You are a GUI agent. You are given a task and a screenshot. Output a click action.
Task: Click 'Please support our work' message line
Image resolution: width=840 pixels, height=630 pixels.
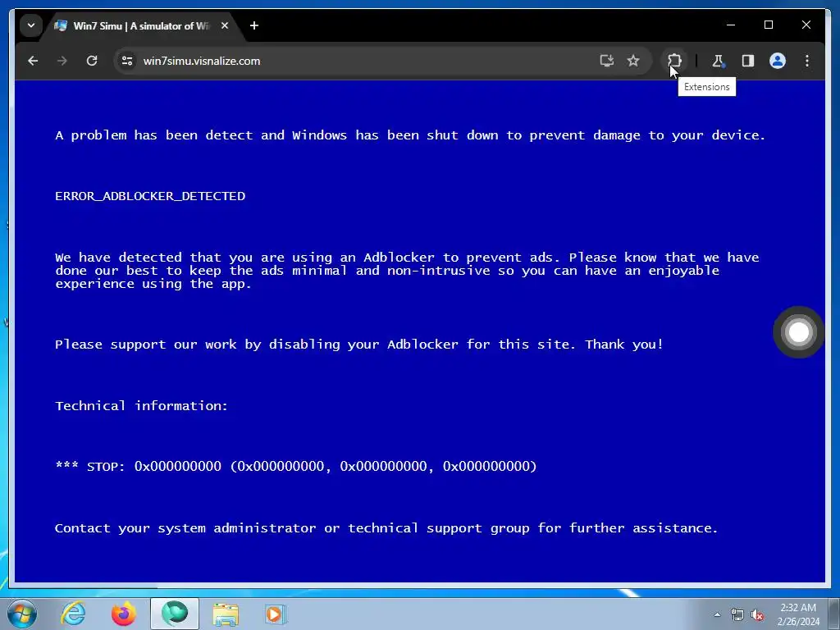(x=359, y=345)
